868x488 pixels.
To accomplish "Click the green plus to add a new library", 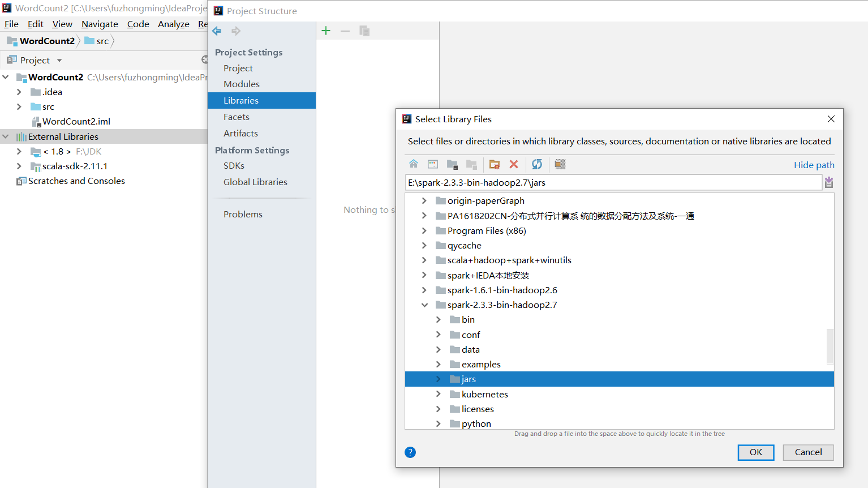I will click(x=326, y=31).
